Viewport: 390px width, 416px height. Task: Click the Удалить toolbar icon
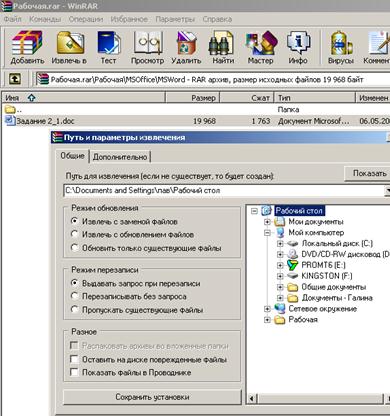tap(187, 42)
